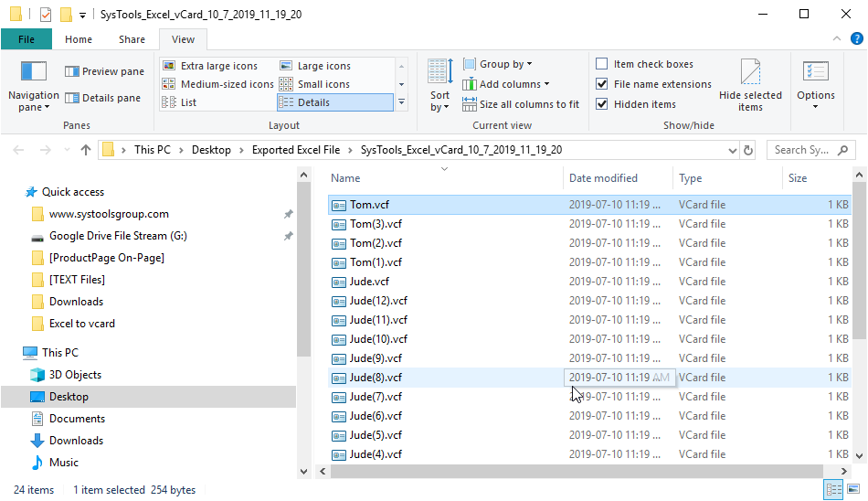Viewport: 868px width, 501px height.
Task: Switch to the Share tab
Action: 132,39
